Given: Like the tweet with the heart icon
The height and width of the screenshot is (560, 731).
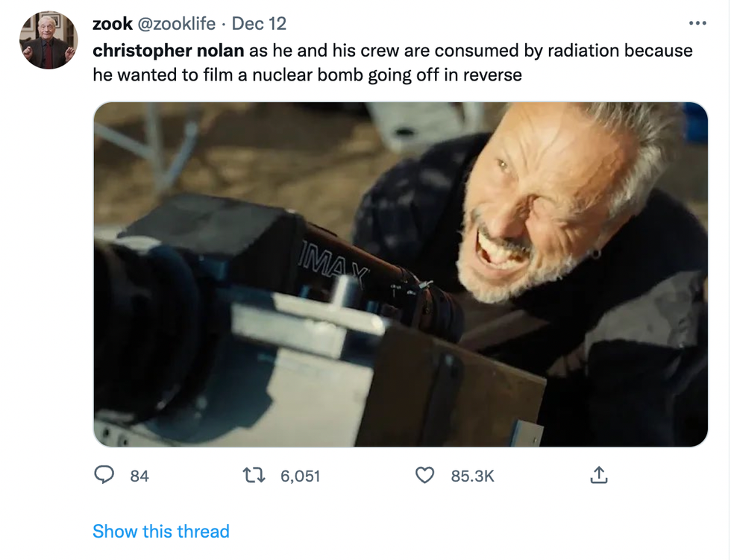Looking at the screenshot, I should tap(424, 475).
